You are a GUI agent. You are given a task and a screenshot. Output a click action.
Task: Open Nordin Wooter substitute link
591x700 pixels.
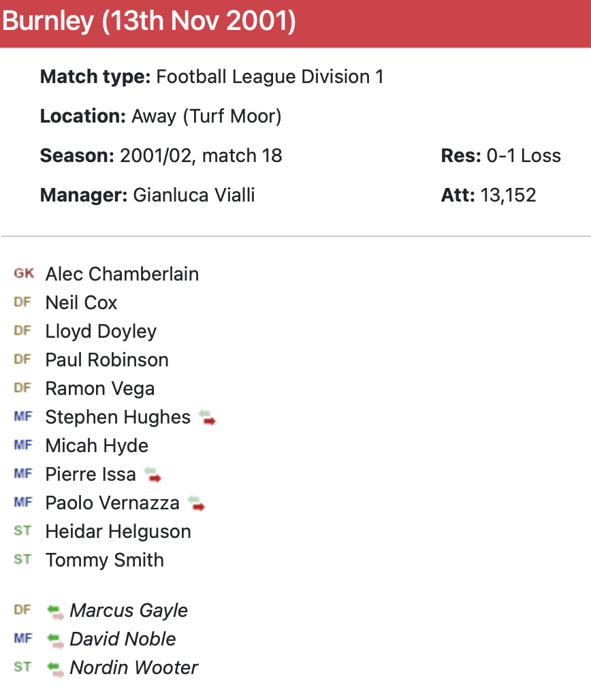point(133,668)
